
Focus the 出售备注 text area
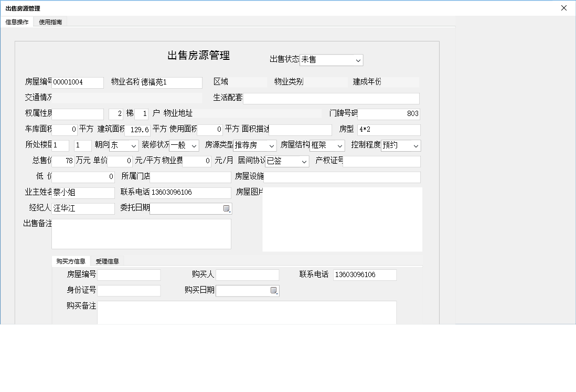coord(141,234)
